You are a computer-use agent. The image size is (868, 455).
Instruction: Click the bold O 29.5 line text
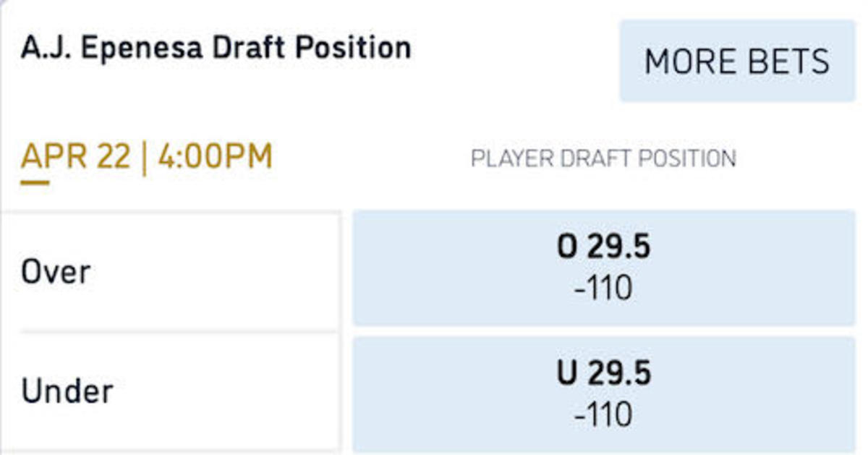pos(603,247)
